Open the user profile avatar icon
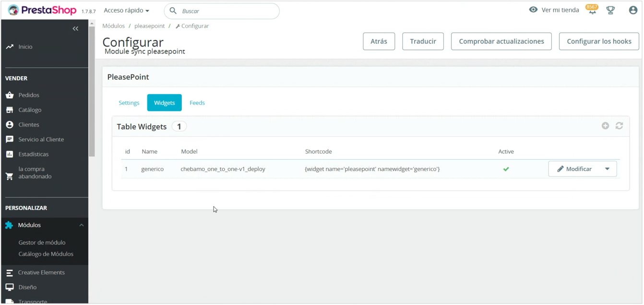Viewport: 644px width, 305px height. pos(633,11)
